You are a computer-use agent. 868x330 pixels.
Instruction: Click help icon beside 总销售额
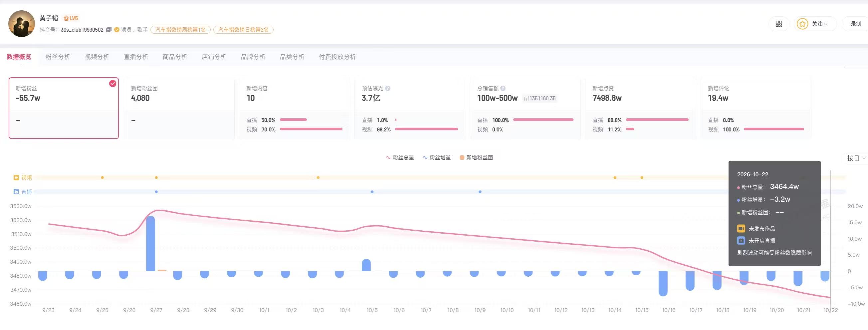[503, 88]
